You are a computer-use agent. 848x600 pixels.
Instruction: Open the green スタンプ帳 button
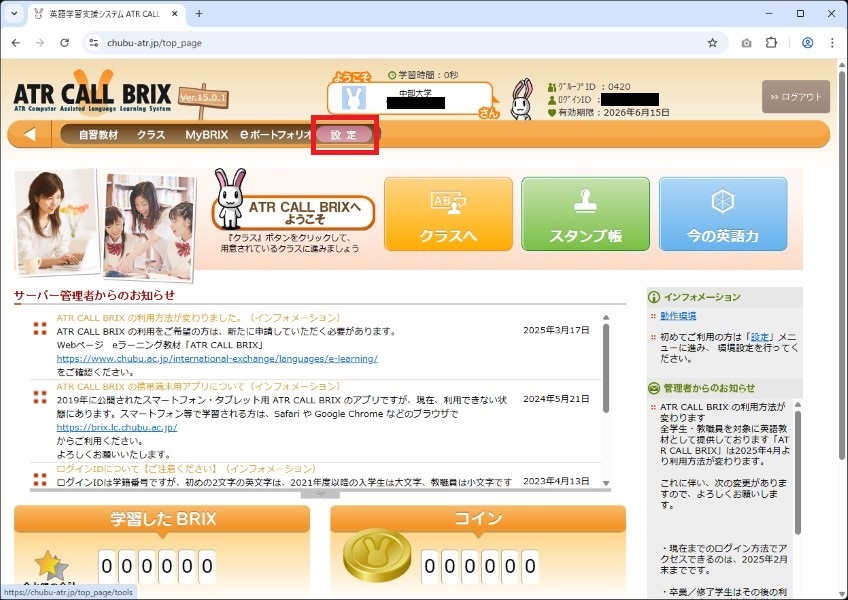[x=585, y=214]
